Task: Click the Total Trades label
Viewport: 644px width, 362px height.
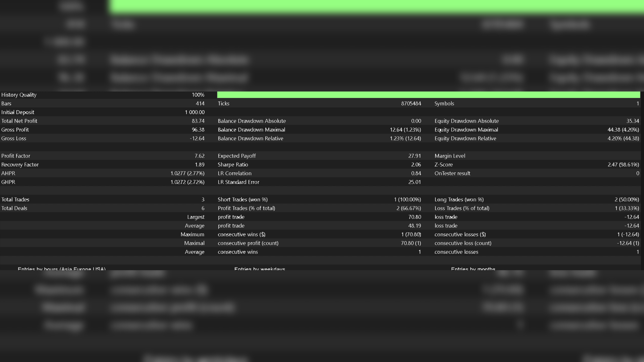Action: coord(15,199)
